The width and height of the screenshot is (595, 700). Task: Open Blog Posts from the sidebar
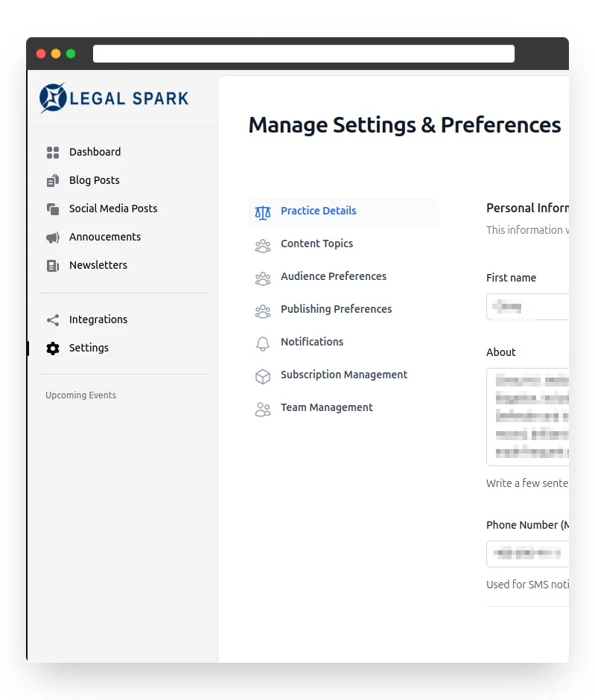point(94,180)
